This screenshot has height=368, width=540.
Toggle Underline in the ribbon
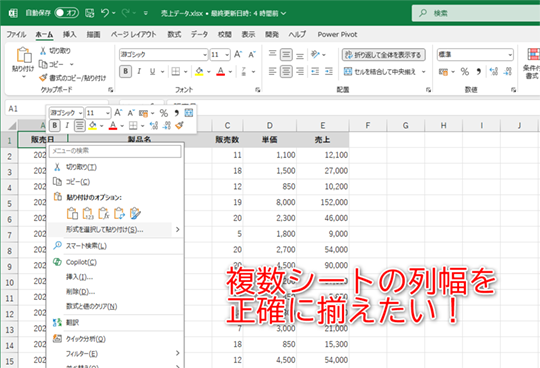point(152,71)
